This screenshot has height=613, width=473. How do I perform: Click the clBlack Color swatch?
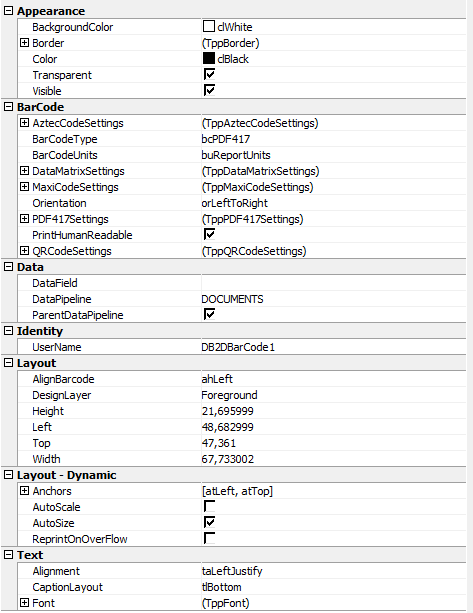pyautogui.click(x=209, y=58)
